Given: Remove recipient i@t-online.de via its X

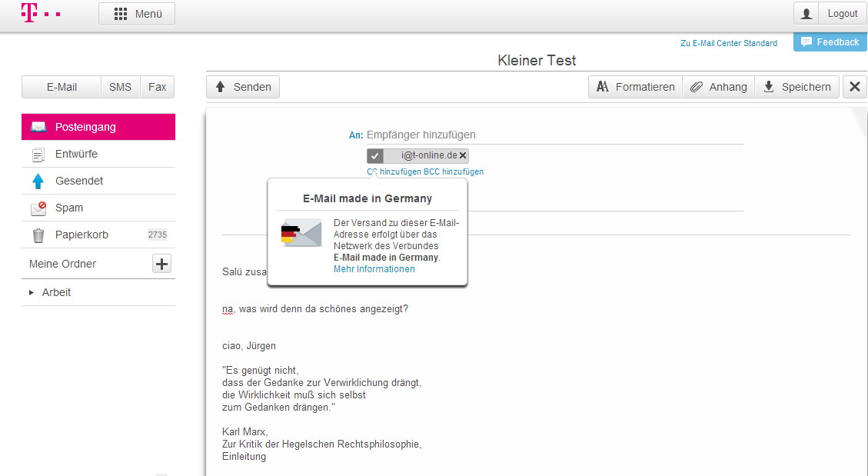Looking at the screenshot, I should 463,155.
